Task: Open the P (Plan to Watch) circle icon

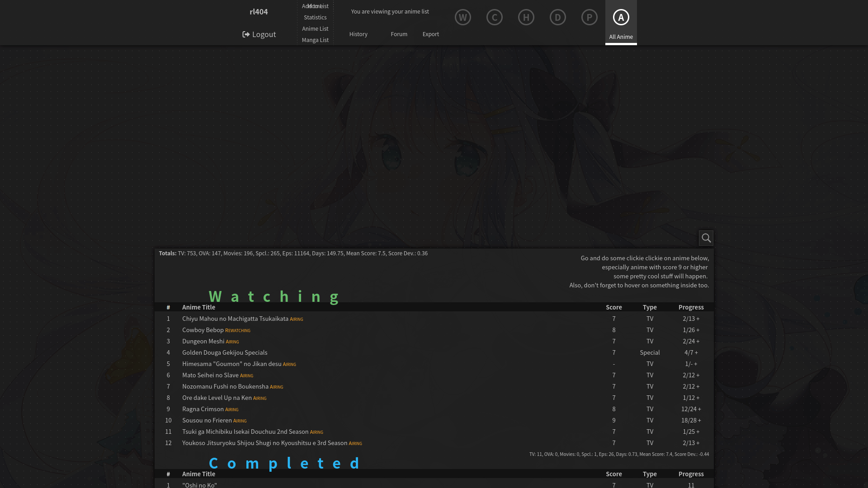Action: point(589,17)
